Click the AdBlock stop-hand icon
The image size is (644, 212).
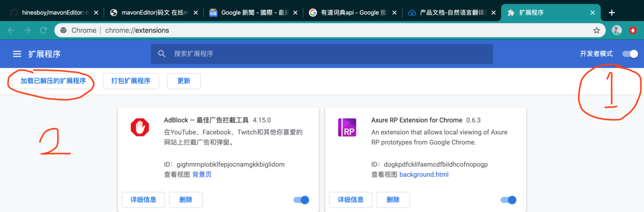(x=140, y=127)
